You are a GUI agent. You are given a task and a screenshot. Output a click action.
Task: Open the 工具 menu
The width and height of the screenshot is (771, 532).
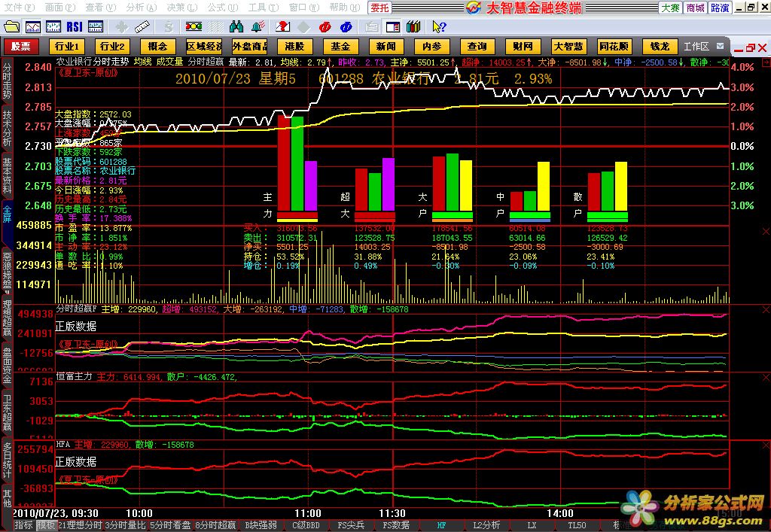tap(263, 8)
